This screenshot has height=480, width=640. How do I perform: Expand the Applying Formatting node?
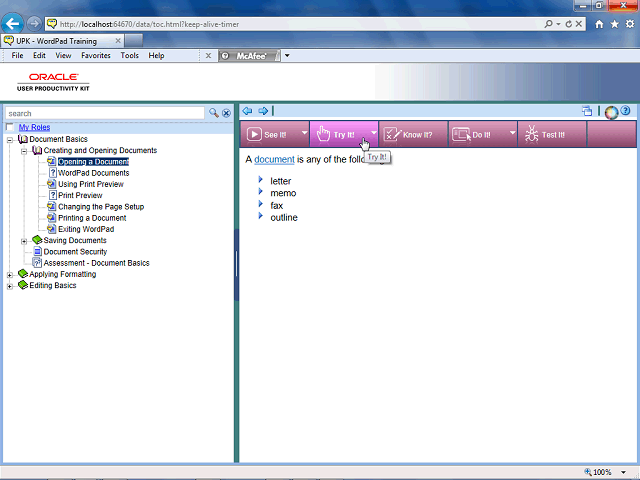tap(10, 275)
